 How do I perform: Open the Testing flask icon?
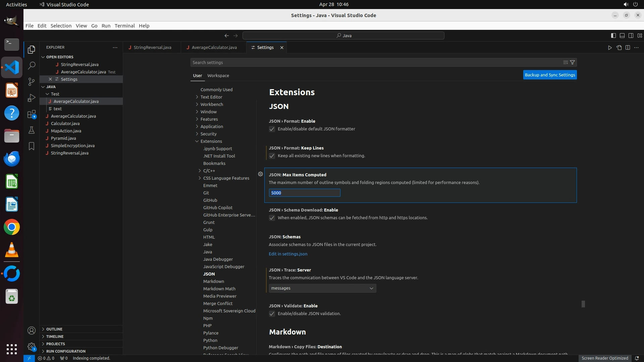click(x=32, y=130)
